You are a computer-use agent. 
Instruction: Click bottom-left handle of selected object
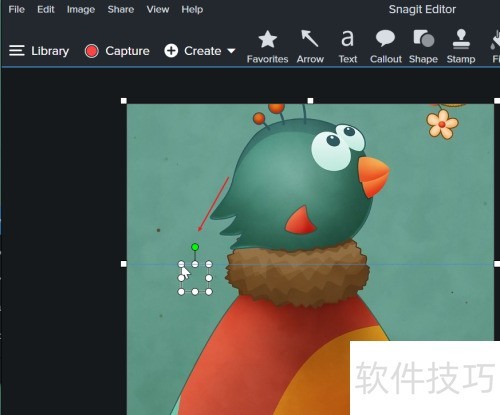pyautogui.click(x=181, y=292)
